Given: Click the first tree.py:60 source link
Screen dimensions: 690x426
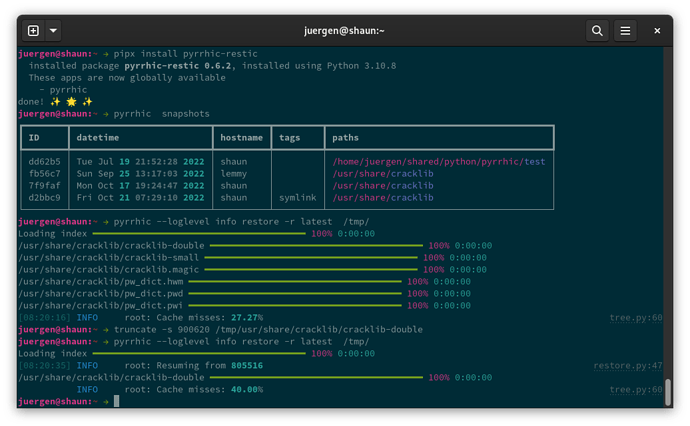Looking at the screenshot, I should [x=636, y=317].
